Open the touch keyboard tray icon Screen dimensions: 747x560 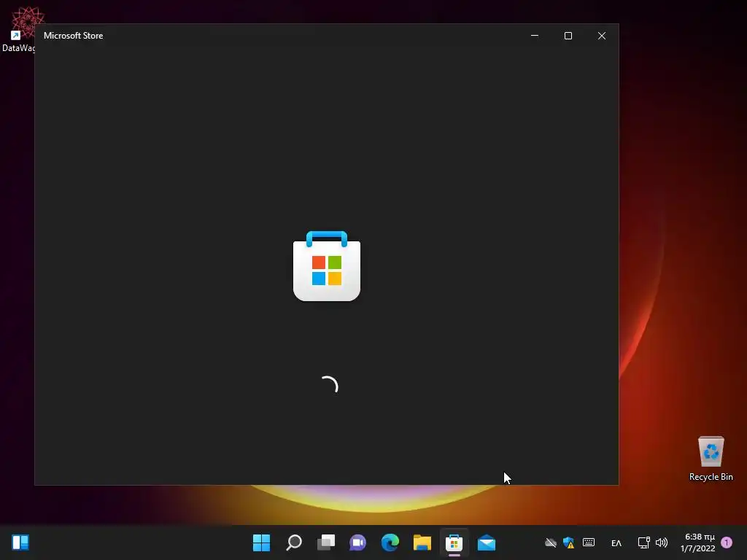589,542
